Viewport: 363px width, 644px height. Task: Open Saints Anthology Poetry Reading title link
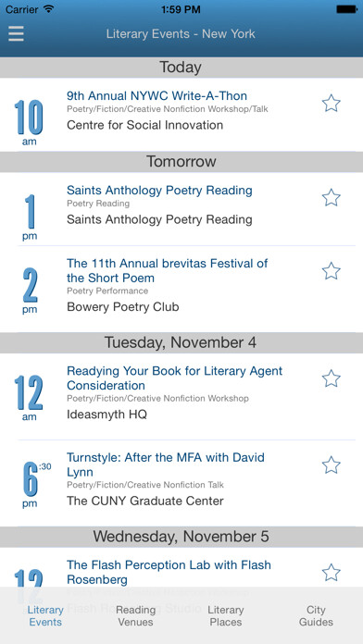coord(159,191)
